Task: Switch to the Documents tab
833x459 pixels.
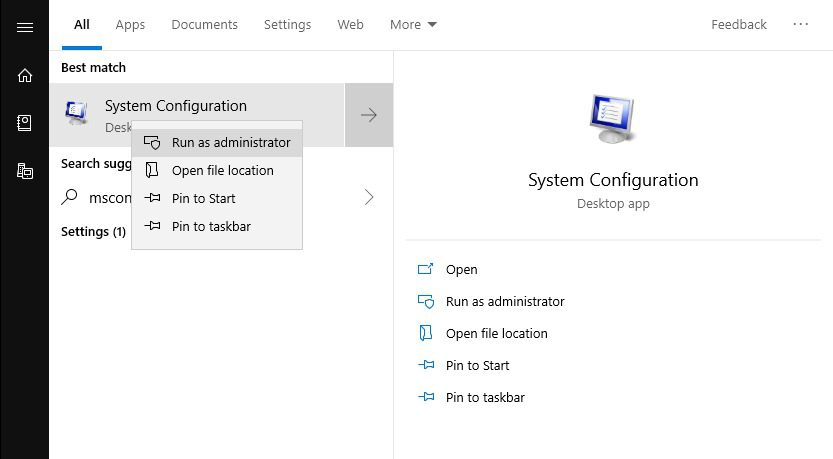Action: tap(204, 25)
